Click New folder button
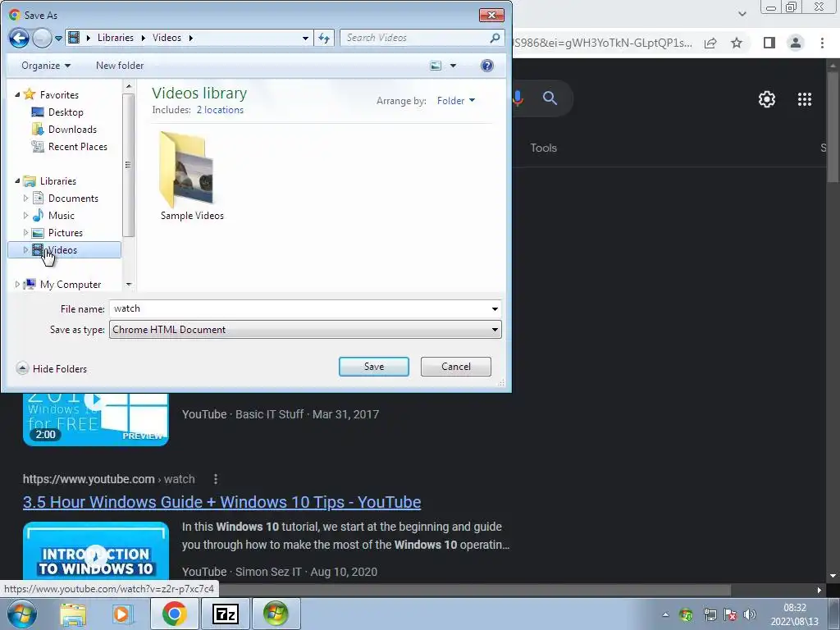This screenshot has width=840, height=630. tap(120, 66)
